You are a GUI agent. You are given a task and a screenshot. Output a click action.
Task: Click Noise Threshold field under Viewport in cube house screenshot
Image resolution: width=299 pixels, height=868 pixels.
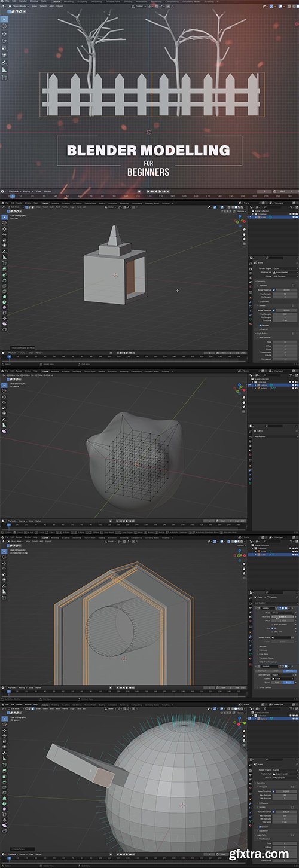click(286, 290)
